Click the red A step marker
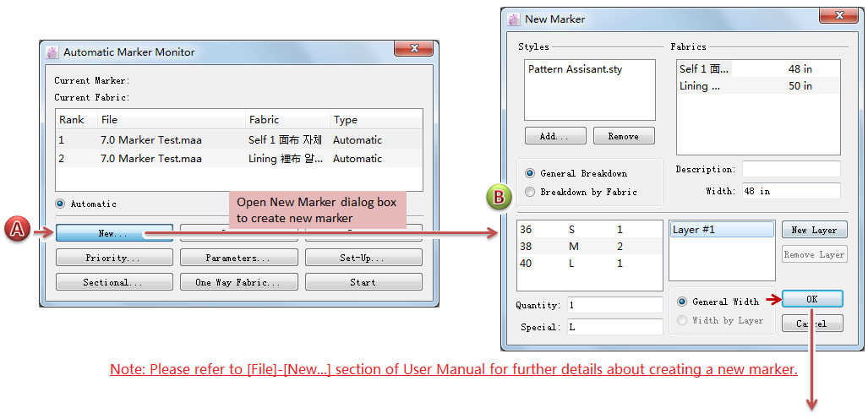Screen dimensions: 868x419 tap(16, 231)
